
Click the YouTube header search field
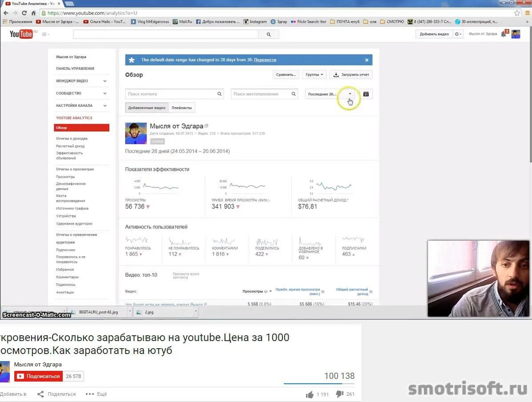click(165, 34)
